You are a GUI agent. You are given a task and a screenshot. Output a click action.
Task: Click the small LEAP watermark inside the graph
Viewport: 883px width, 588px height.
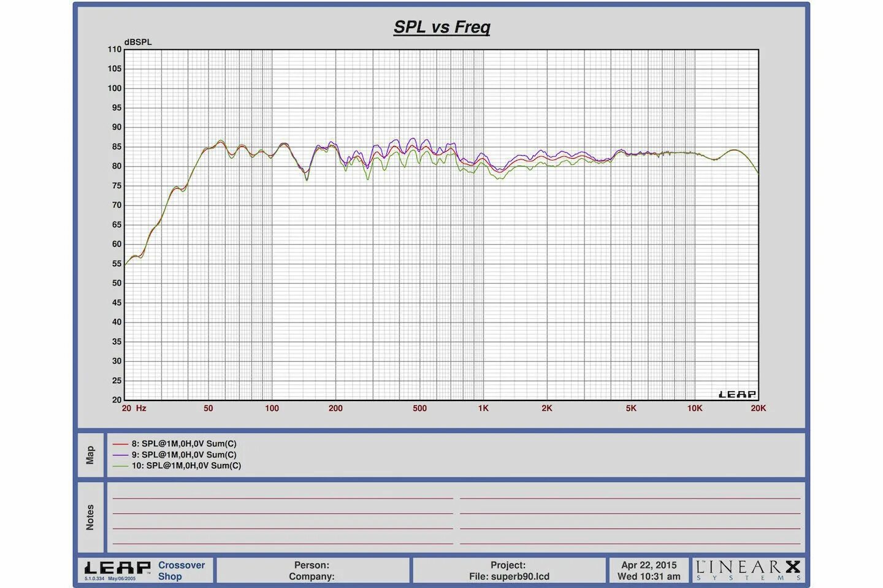(737, 394)
